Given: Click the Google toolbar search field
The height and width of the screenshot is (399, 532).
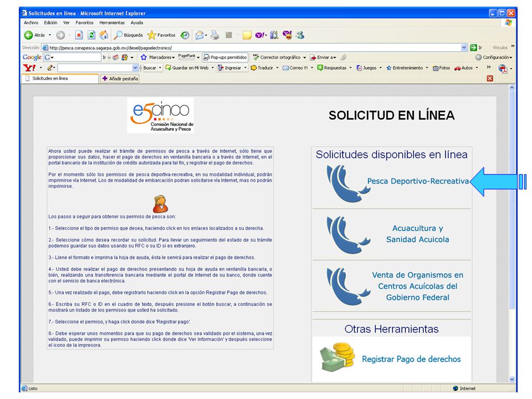Looking at the screenshot, I should click(x=76, y=57).
